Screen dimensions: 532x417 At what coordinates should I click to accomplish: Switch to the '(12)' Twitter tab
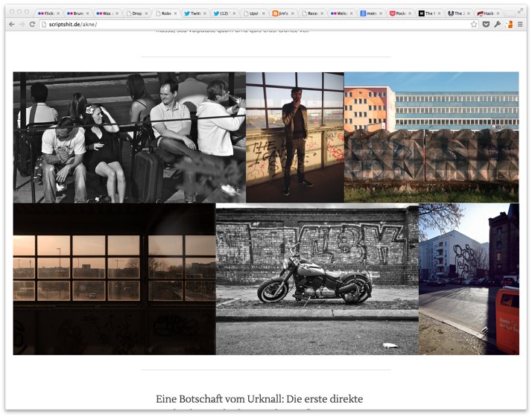[224, 13]
